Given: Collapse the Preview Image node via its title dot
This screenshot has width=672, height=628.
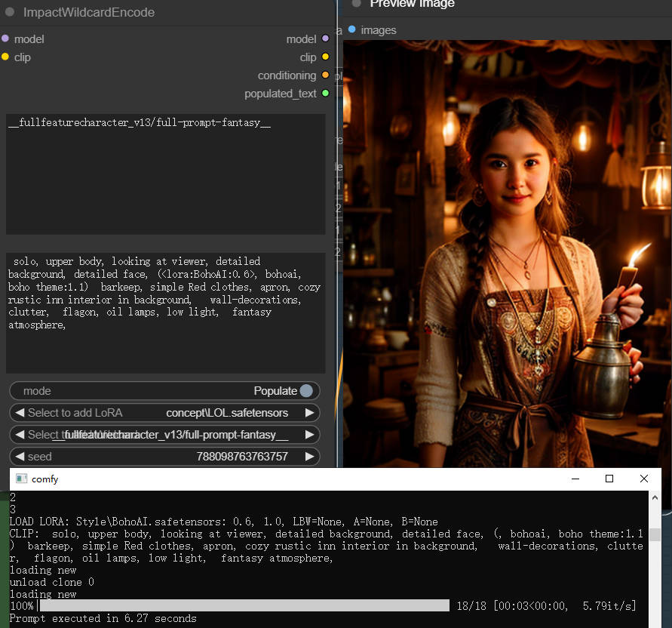Looking at the screenshot, I should (355, 4).
